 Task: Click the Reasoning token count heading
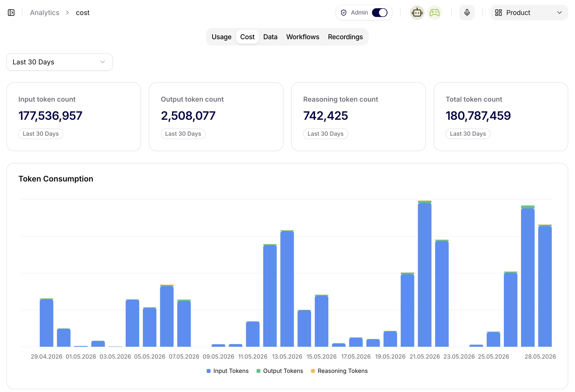(x=340, y=99)
